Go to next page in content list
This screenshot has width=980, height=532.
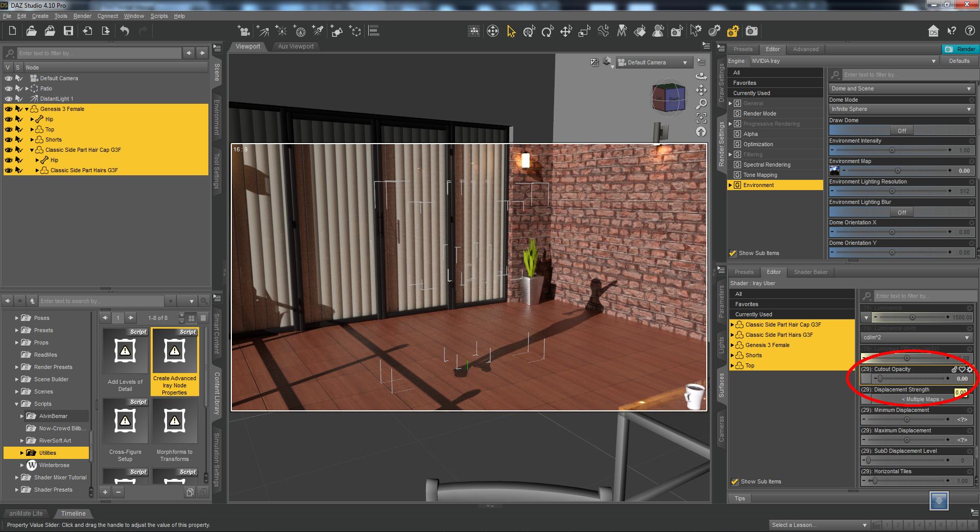(131, 318)
